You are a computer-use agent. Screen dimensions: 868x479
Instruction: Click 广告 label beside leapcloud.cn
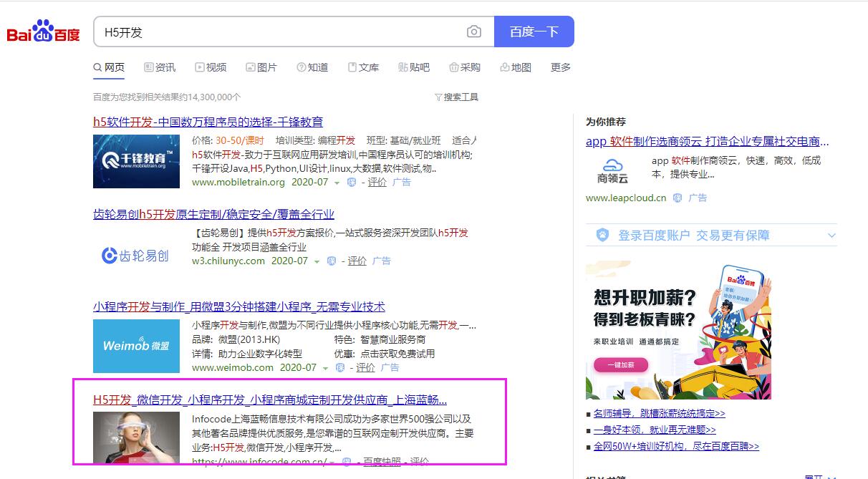pyautogui.click(x=698, y=198)
